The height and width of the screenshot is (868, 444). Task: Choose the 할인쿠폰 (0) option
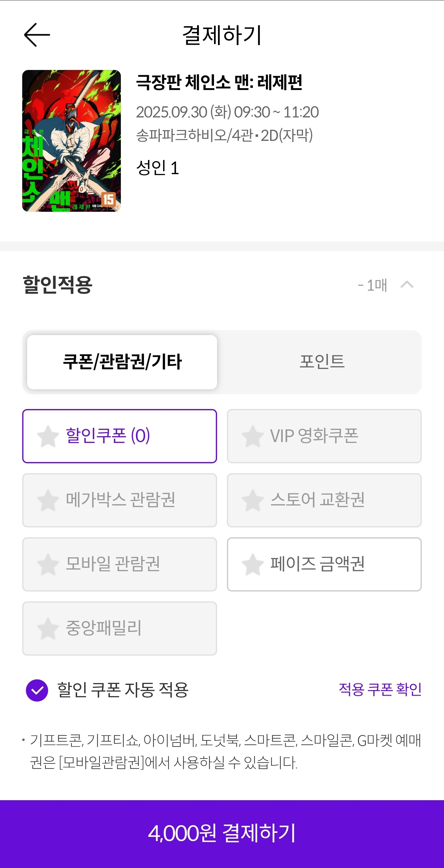119,436
